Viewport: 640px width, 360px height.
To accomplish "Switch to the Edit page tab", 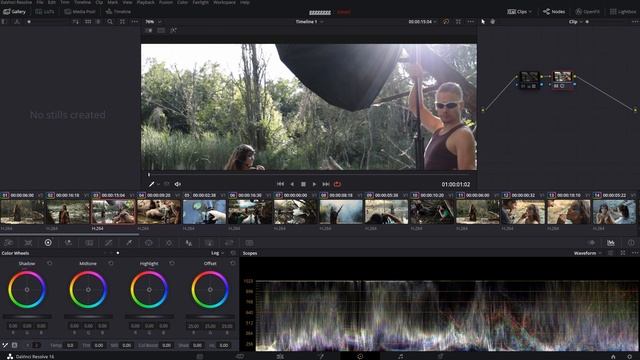I will [280, 357].
